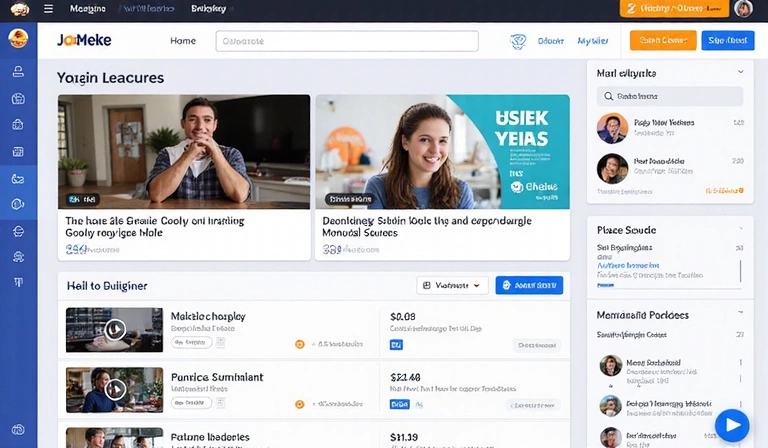Click the heart shield icon beside the Odoin link
The image size is (768, 448).
tap(518, 42)
